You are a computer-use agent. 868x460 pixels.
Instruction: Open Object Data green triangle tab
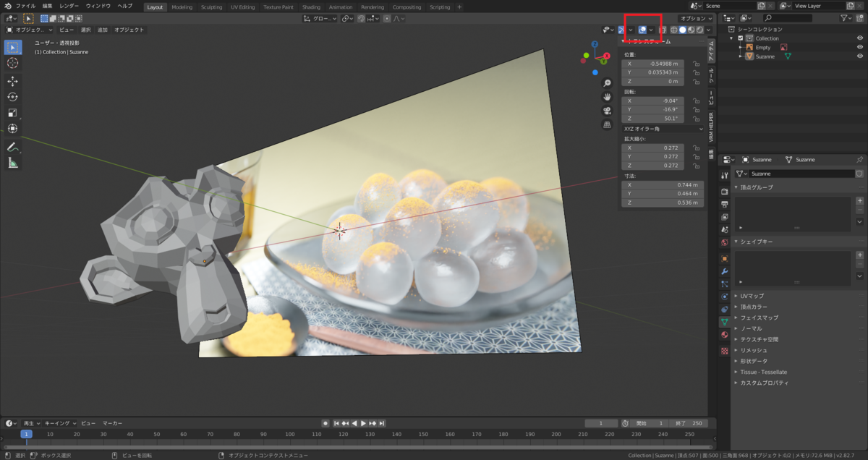725,322
